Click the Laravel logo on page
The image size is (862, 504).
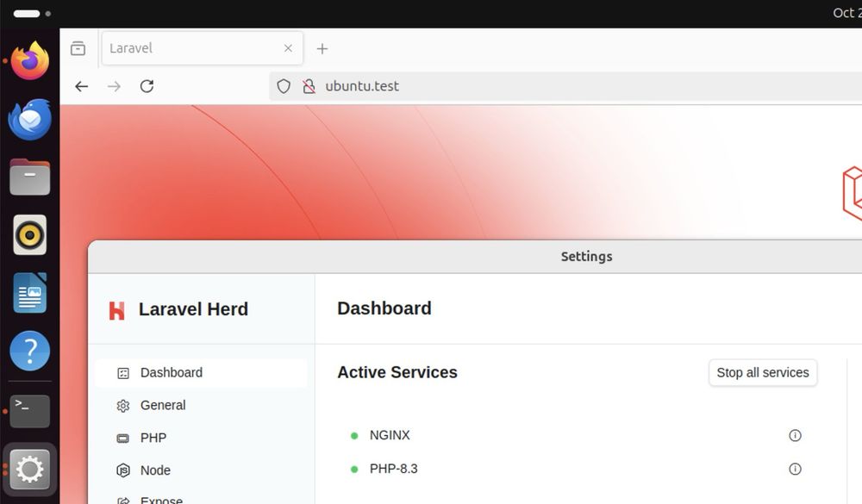pos(853,194)
